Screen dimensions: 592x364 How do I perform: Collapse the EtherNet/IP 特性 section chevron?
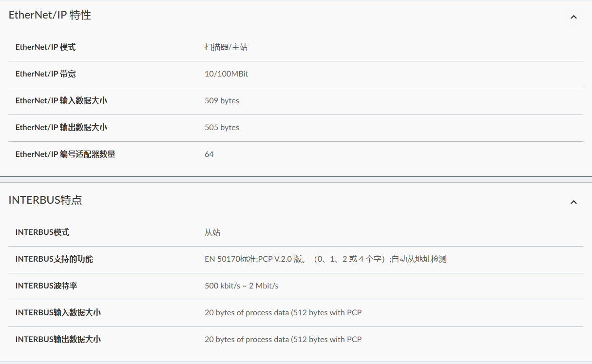click(x=573, y=17)
